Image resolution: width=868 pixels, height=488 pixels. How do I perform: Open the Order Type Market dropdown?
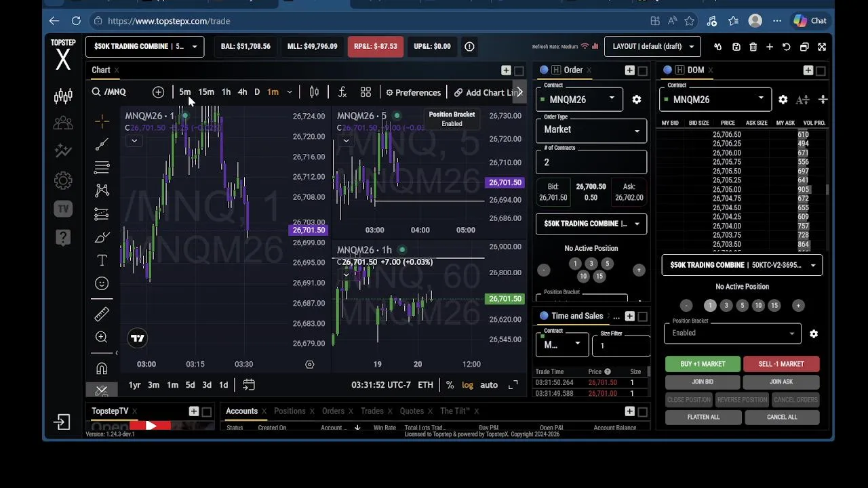(x=591, y=129)
